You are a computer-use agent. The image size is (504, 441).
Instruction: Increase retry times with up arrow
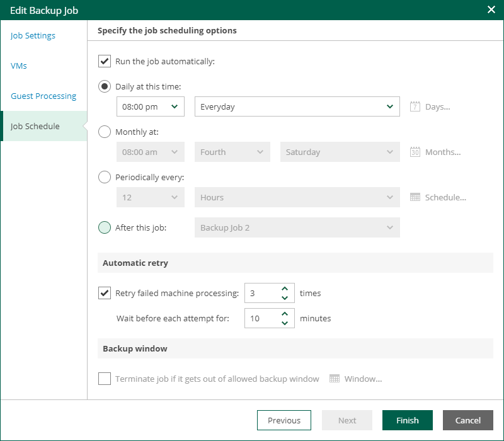pos(285,289)
